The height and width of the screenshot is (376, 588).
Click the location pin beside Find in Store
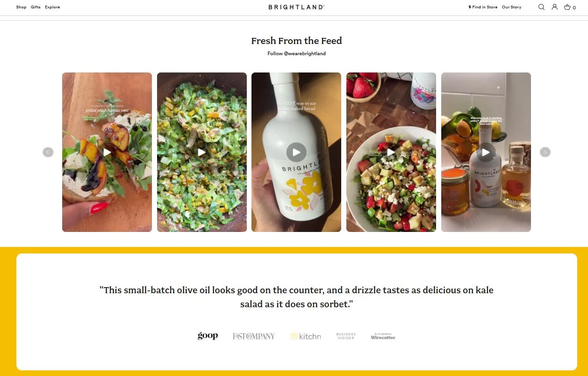pyautogui.click(x=469, y=7)
